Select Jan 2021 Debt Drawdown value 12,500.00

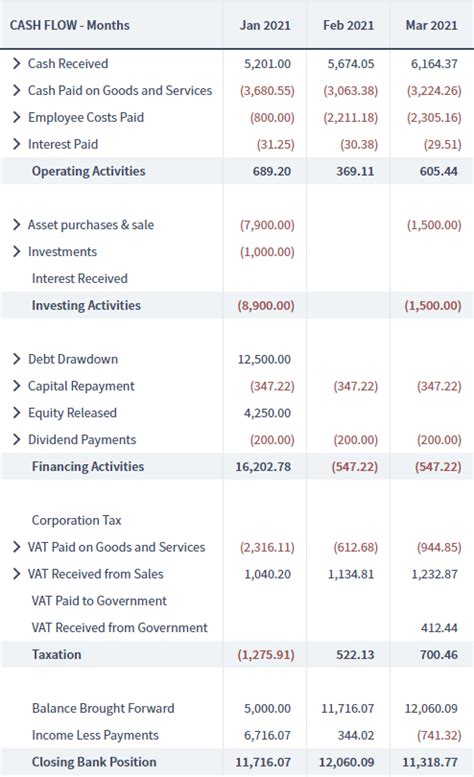point(264,359)
